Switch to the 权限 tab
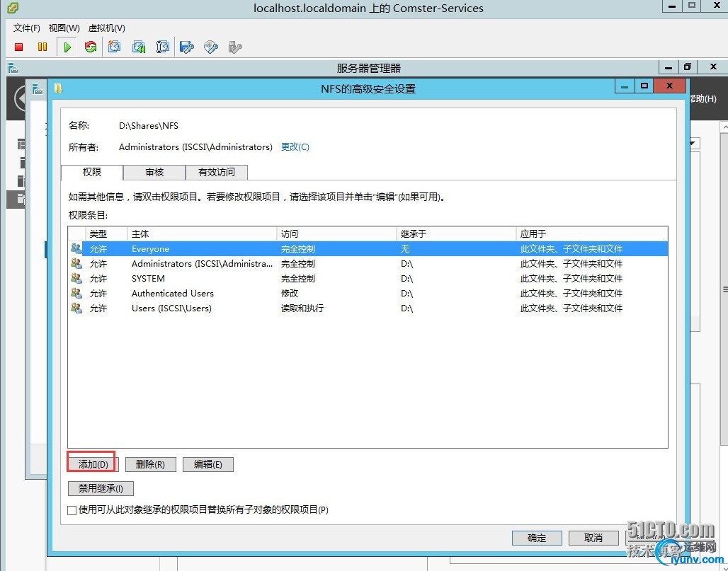The width and height of the screenshot is (728, 571). click(x=92, y=172)
